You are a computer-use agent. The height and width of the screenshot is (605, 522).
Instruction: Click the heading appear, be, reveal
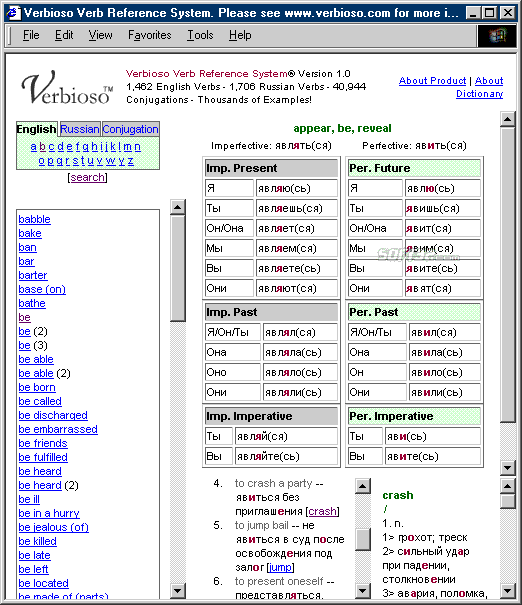pos(342,128)
